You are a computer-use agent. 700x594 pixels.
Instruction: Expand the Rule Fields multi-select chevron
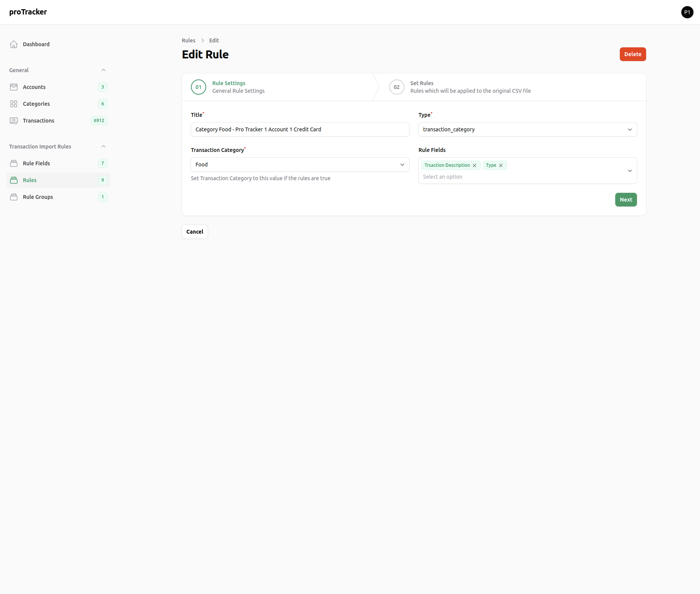pos(630,171)
